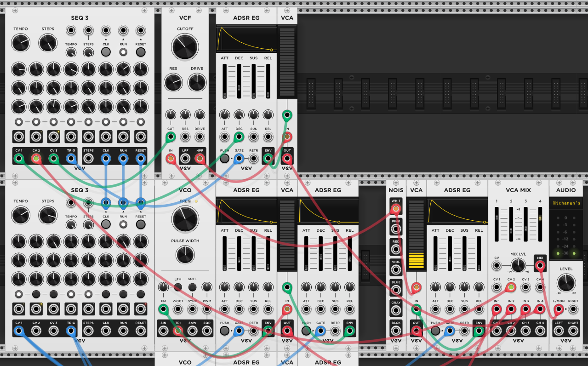Click the VCA MIX channel 1 fader
This screenshot has height=366, width=588.
coord(497,224)
